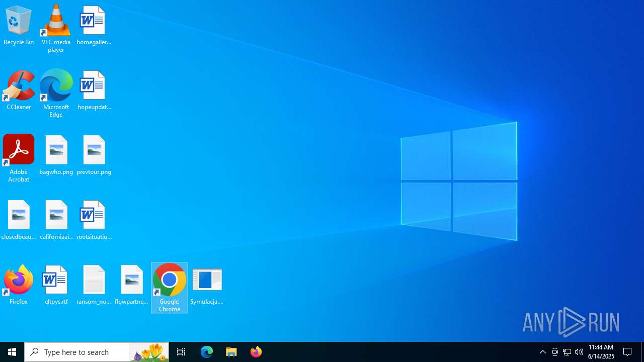Viewport: 644px width, 362px height.
Task: Select the Microsoft Edge desktop shortcut
Action: pyautogui.click(x=56, y=94)
